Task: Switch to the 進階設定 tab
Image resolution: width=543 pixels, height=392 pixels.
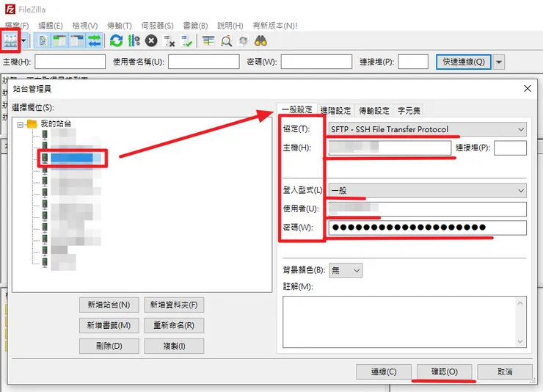Action: coord(335,110)
